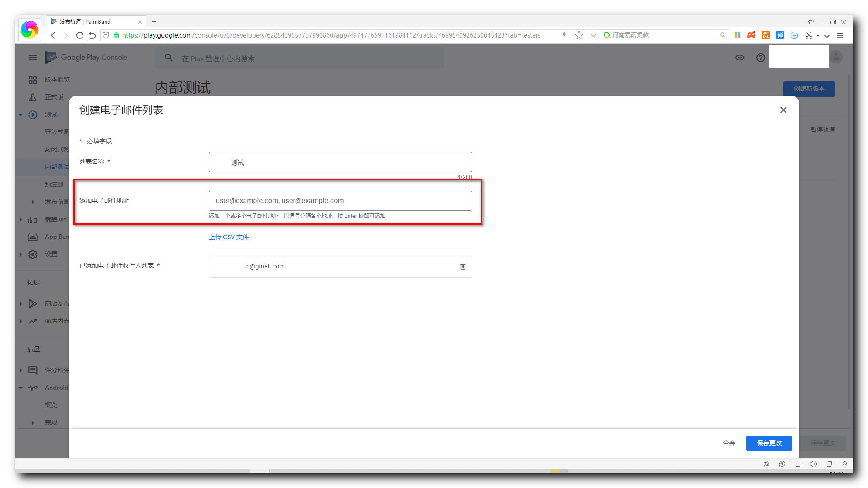Image resolution: width=868 pixels, height=488 pixels.
Task: Expand the address bar dropdown chevron
Action: (x=594, y=35)
